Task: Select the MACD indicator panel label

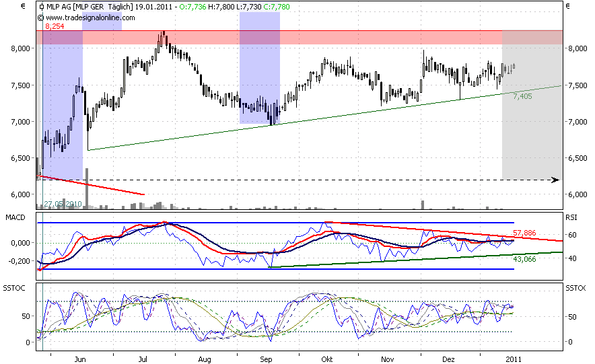Action: 15,217
